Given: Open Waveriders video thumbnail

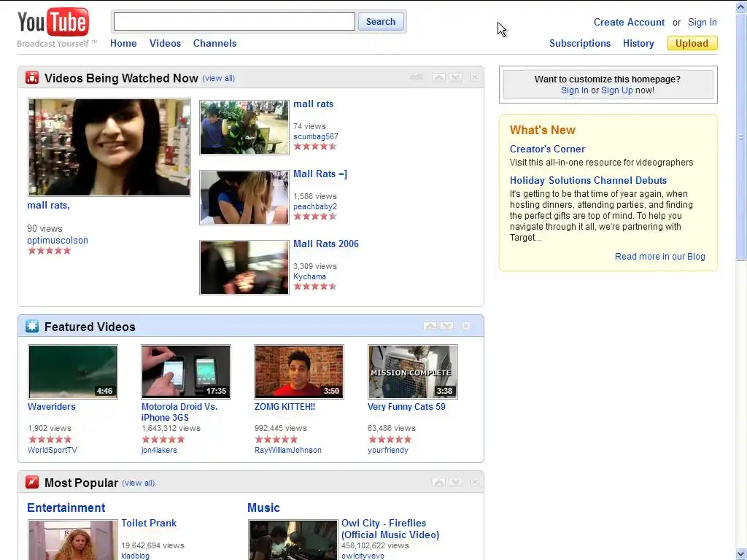Looking at the screenshot, I should [72, 372].
